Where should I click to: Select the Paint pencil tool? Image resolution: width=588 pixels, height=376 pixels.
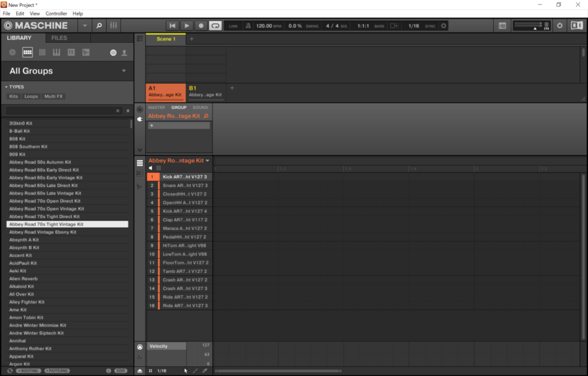coord(195,371)
